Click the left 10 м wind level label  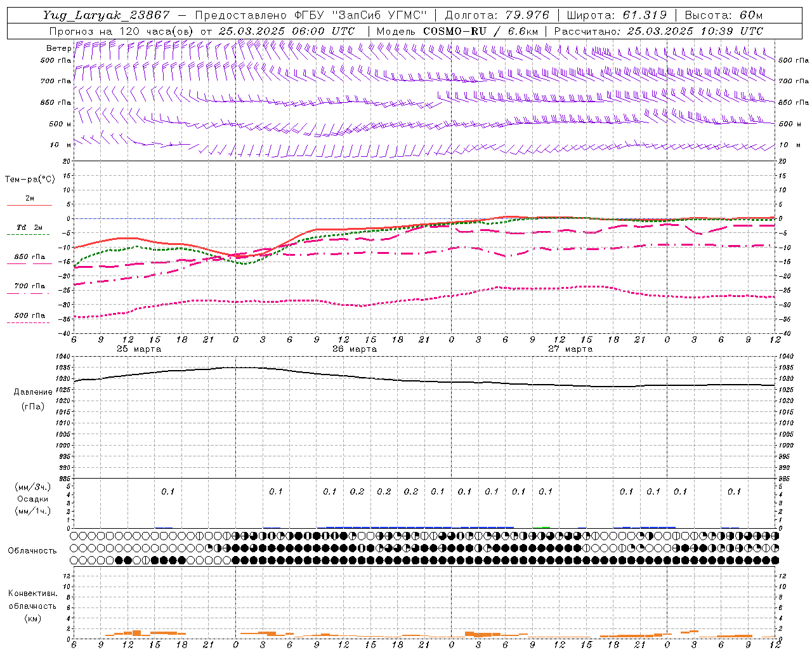coord(61,145)
